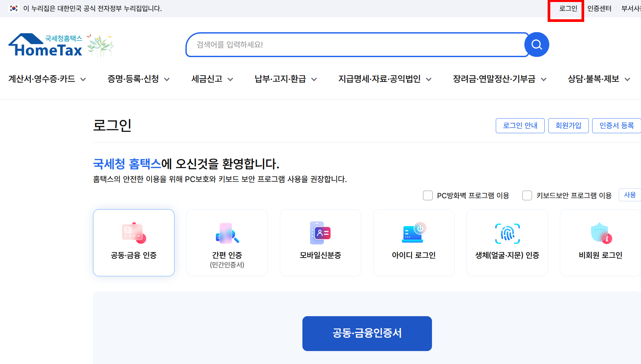Enable PC방화벽 프로그램 이용 checkbox
Screen dimensions: 641x364
tap(428, 196)
